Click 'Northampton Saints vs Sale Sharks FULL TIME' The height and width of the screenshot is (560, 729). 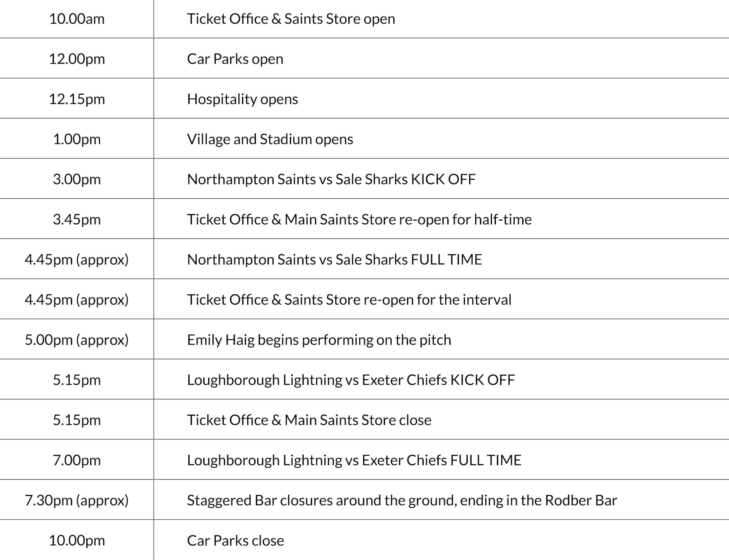pyautogui.click(x=335, y=260)
